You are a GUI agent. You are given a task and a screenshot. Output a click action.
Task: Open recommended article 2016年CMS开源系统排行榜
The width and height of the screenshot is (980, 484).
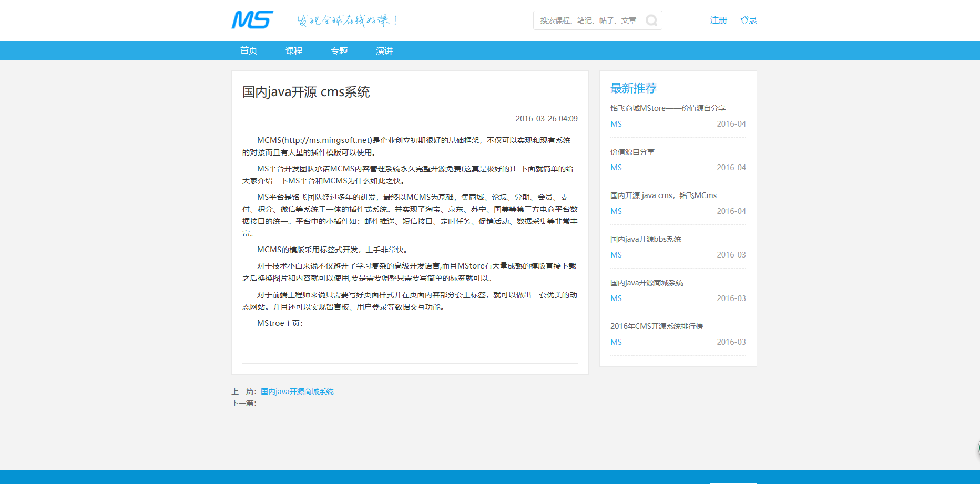(x=656, y=326)
